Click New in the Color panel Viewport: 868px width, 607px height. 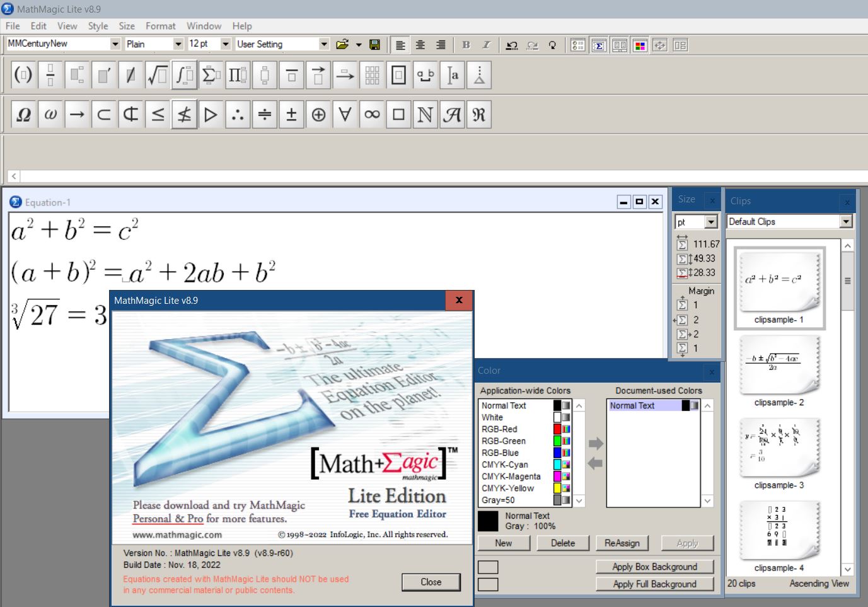504,543
